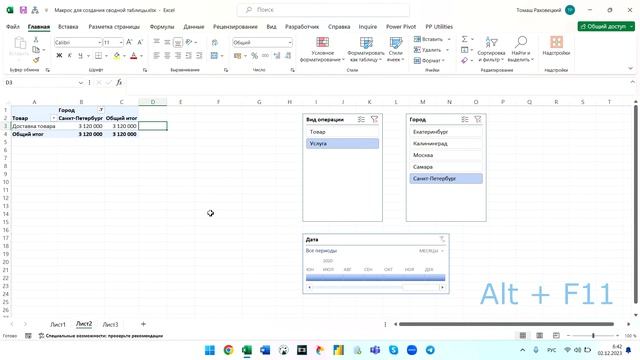Toggle Wrap Text in alignment group
The width and height of the screenshot is (640, 360).
coord(215,42)
